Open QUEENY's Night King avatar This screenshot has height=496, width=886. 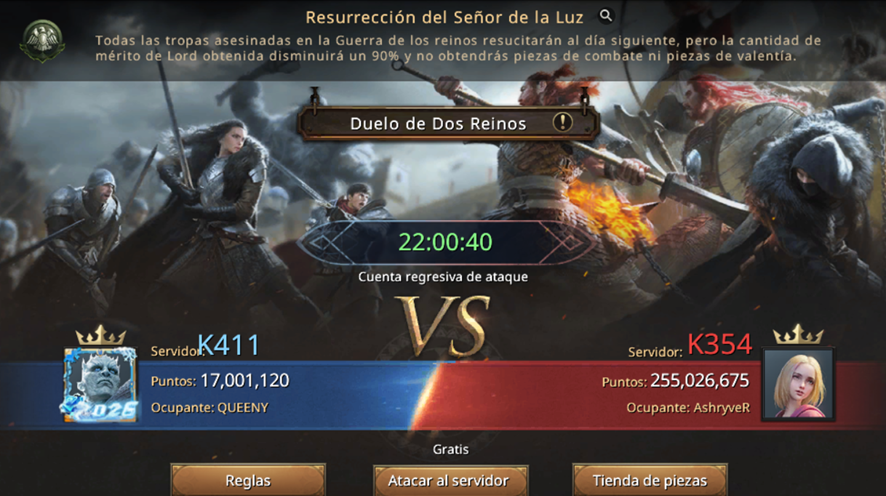point(100,385)
